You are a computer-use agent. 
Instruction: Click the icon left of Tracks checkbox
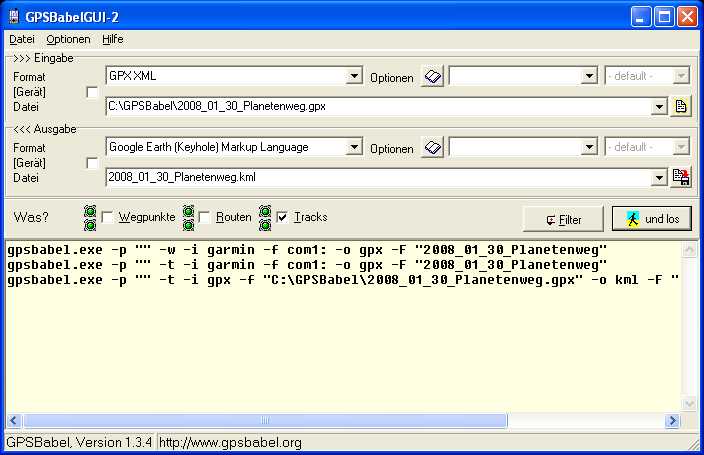pyautogui.click(x=265, y=217)
